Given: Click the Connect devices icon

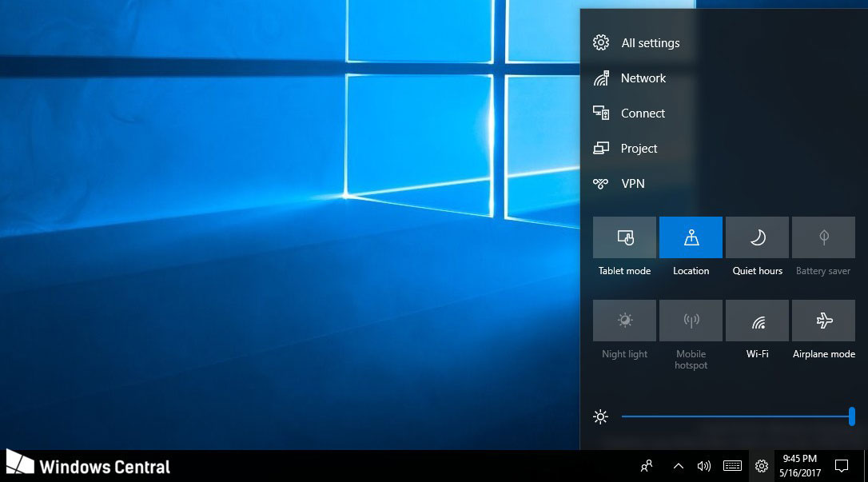Looking at the screenshot, I should point(601,113).
